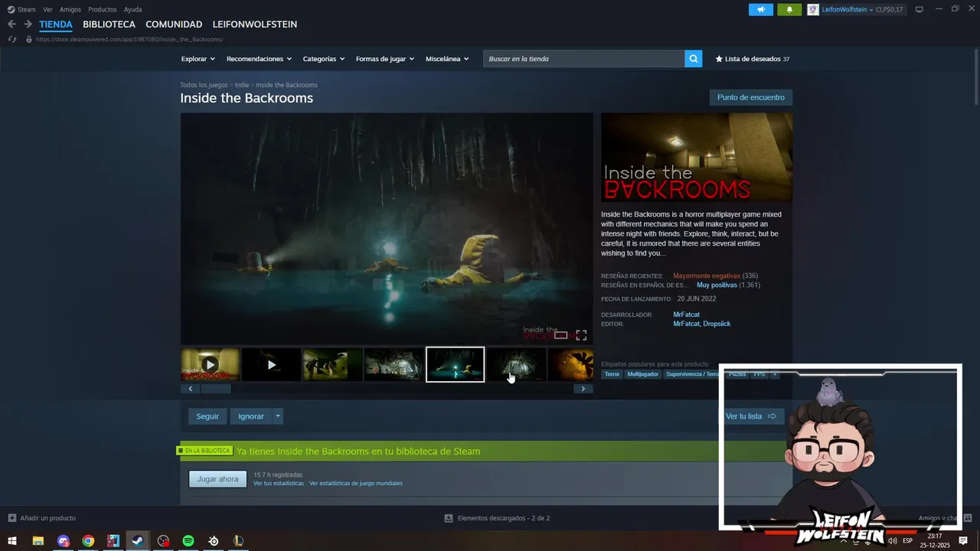Open File Explorer from the taskbar
The image size is (980, 551).
click(x=38, y=541)
